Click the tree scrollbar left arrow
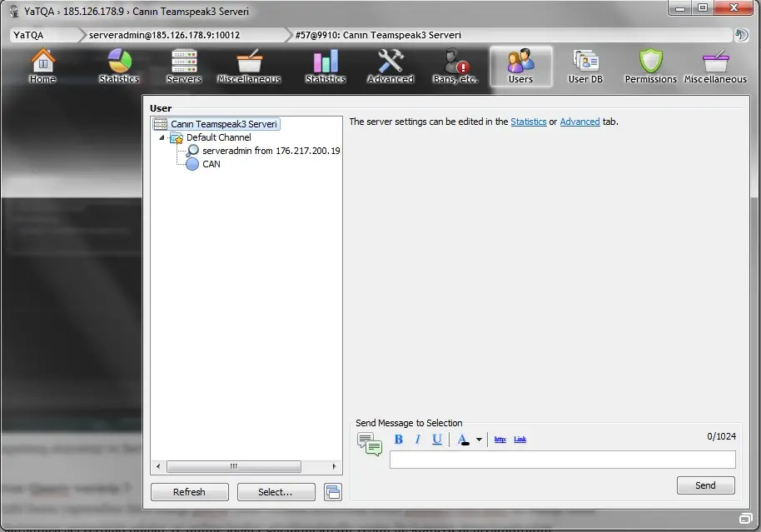This screenshot has width=761, height=532. tap(158, 466)
